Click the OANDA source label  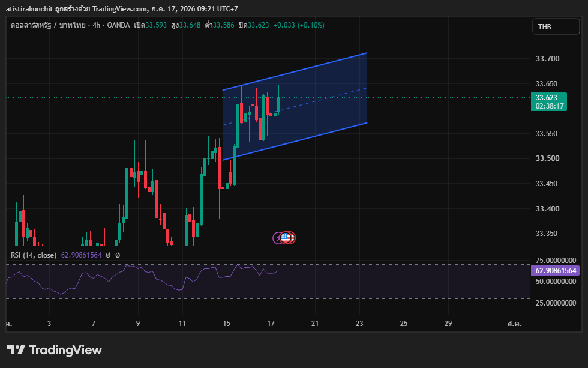pyautogui.click(x=118, y=25)
